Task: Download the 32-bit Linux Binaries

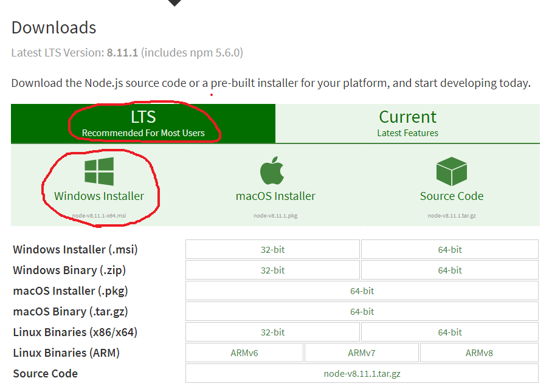Action: tap(272, 332)
